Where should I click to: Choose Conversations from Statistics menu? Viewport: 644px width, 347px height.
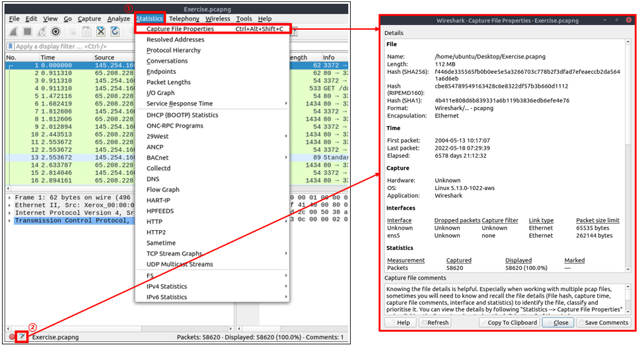tap(212, 61)
